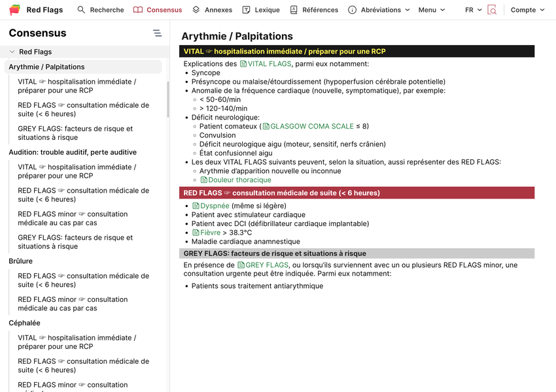This screenshot has width=556, height=392.
Task: Go to the Références page
Action: 313,10
